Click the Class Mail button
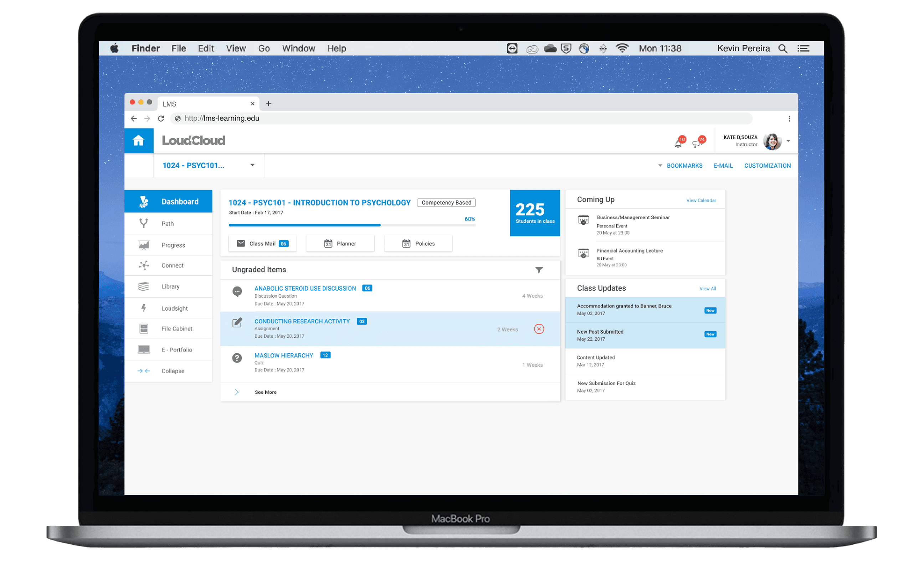The width and height of the screenshot is (924, 570). pos(262,244)
